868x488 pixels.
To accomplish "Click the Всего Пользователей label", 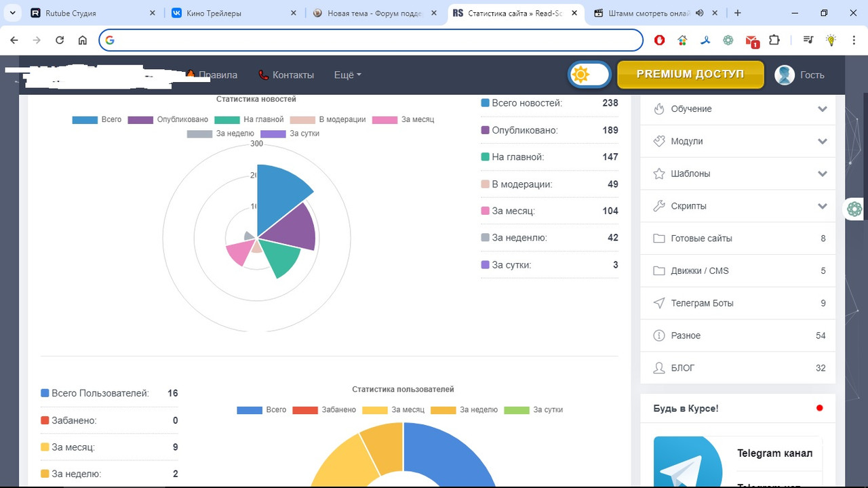I will pos(100,393).
